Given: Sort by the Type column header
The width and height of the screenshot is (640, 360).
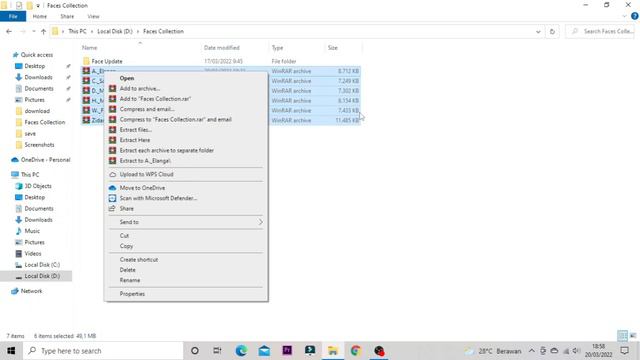Looking at the screenshot, I should point(278,48).
